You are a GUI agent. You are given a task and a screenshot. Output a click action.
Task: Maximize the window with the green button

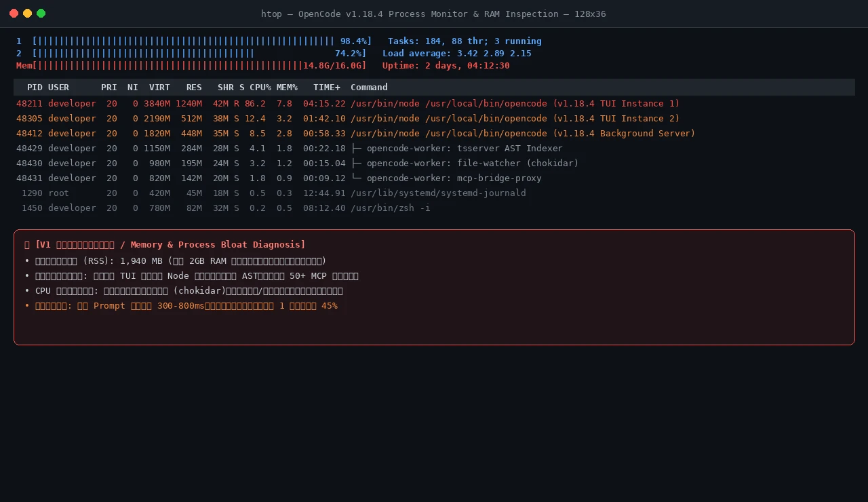point(41,14)
